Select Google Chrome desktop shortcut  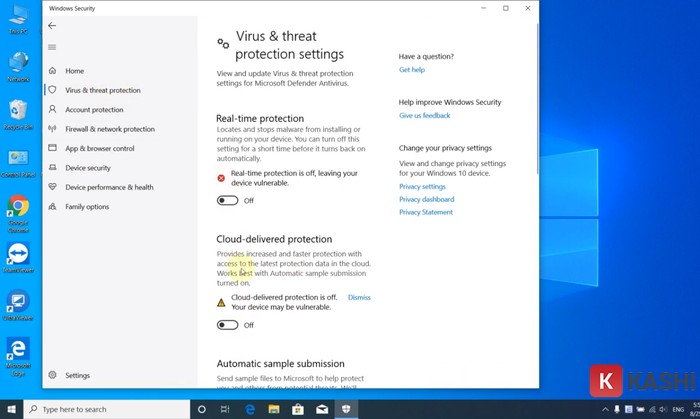point(18,214)
